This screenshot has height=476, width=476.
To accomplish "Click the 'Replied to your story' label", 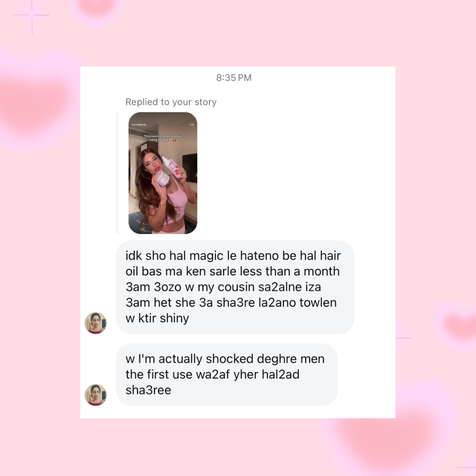I will pos(171,102).
